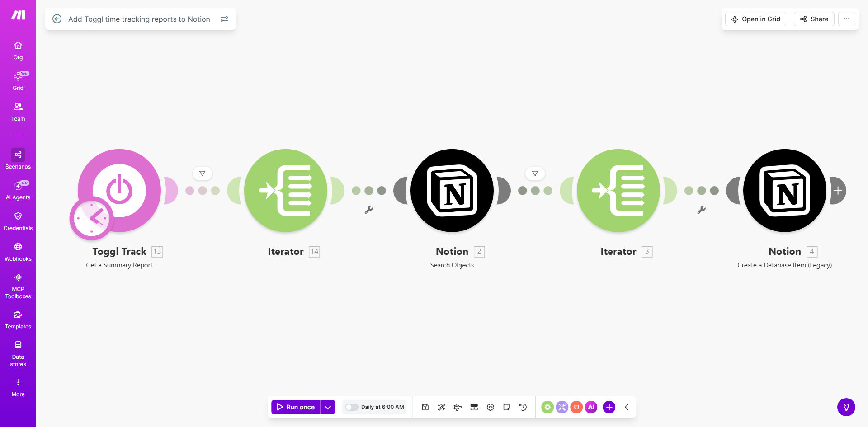This screenshot has height=427, width=868.
Task: Select the Notion Create a Database Item module
Action: click(x=785, y=190)
